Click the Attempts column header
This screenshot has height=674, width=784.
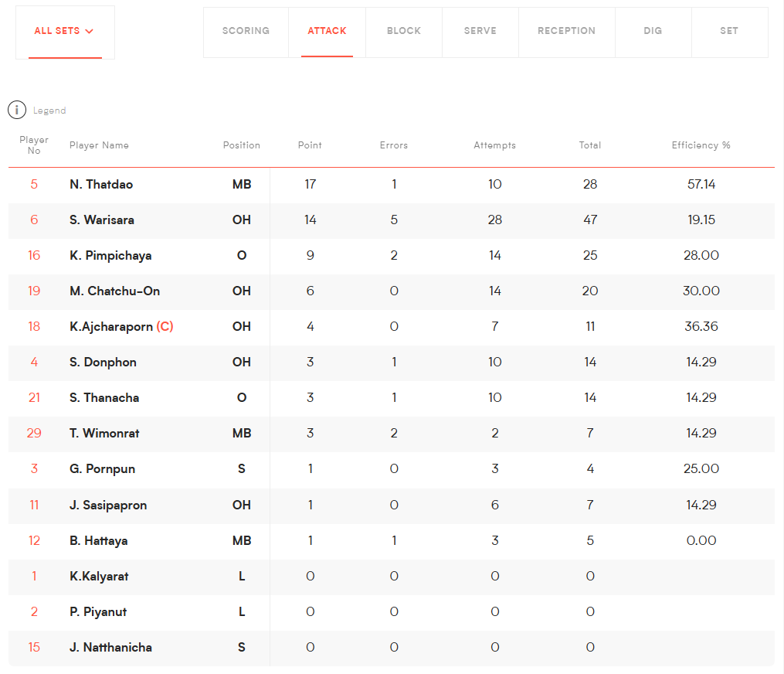[x=494, y=145]
